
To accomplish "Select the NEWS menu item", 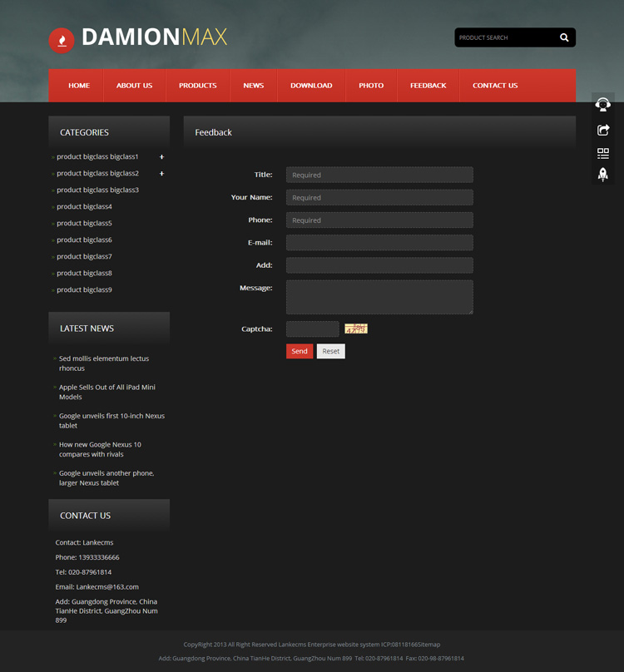I will (x=254, y=86).
